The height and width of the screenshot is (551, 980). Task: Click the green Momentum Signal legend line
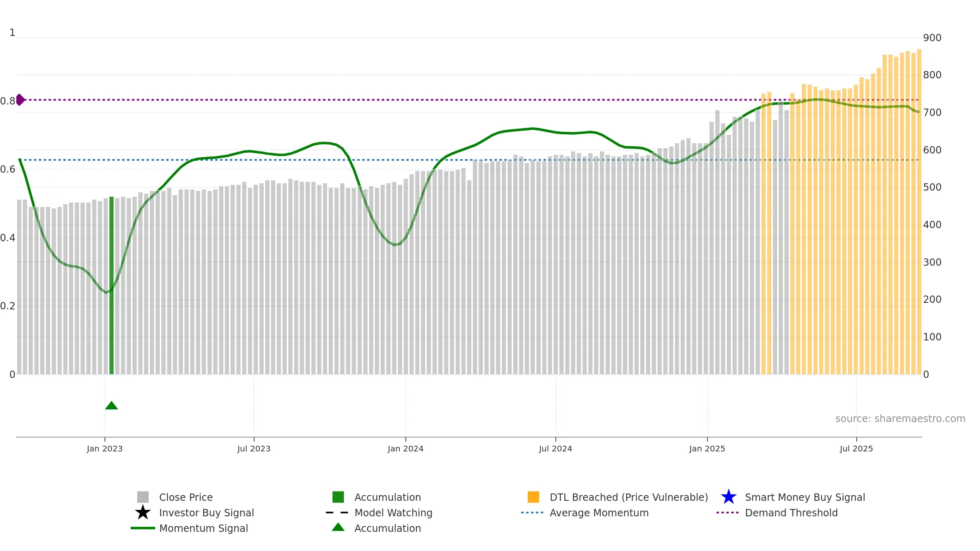tap(143, 528)
